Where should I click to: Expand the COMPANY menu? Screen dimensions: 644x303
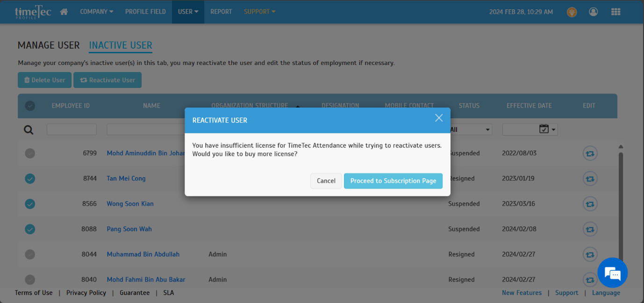[97, 12]
